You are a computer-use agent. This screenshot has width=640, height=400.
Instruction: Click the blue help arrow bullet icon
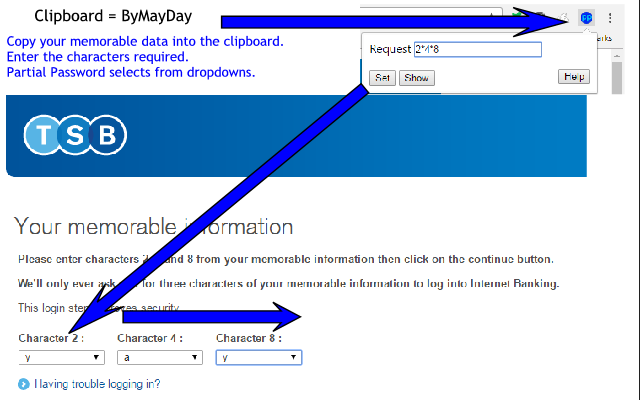click(x=24, y=384)
